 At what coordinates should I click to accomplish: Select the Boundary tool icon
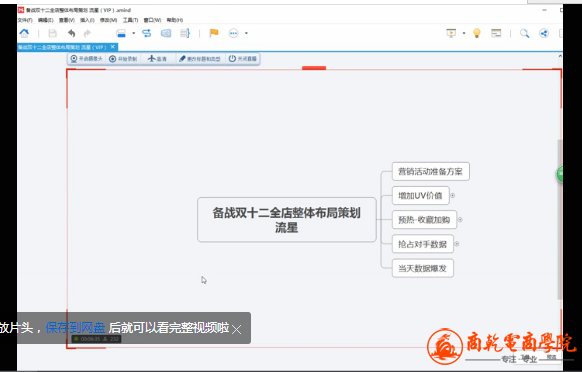click(166, 33)
